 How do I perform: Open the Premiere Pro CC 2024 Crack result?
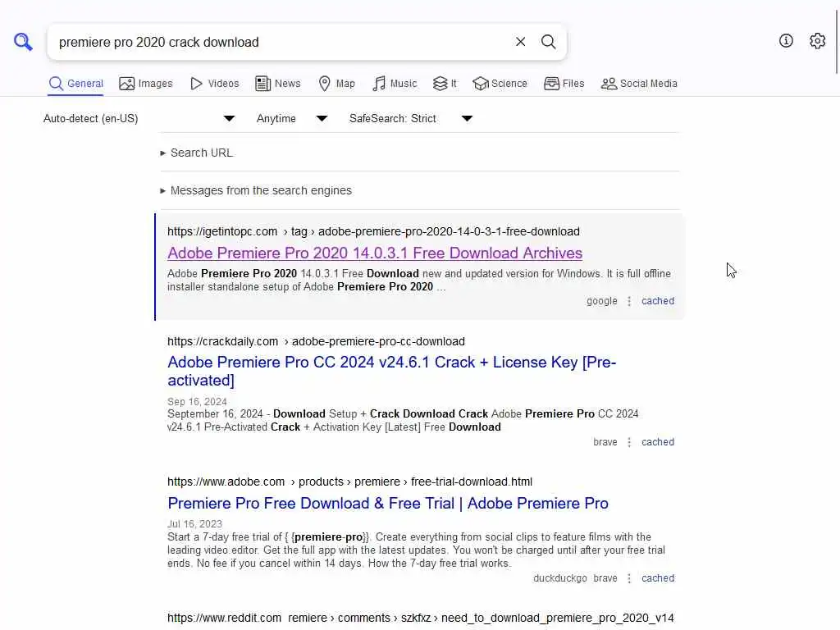tap(391, 372)
